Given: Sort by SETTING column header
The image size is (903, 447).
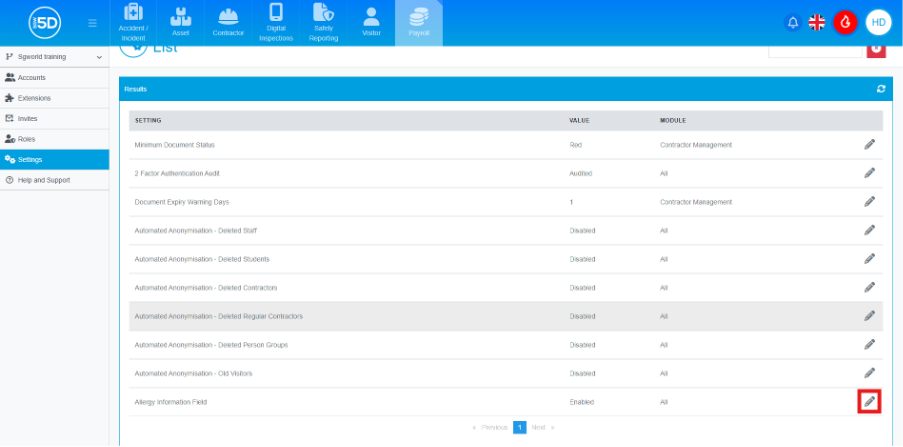Looking at the screenshot, I should tap(148, 120).
